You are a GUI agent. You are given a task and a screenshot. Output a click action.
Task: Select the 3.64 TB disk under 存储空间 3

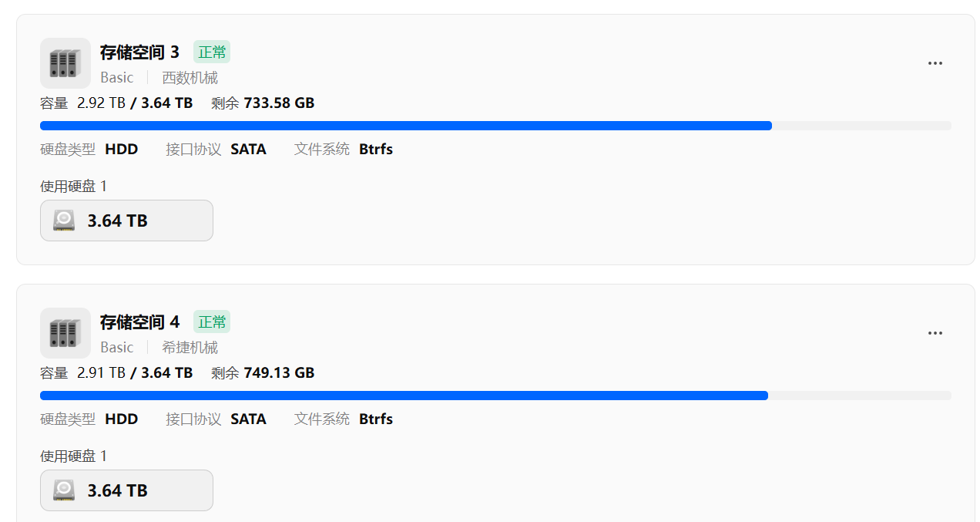click(126, 221)
